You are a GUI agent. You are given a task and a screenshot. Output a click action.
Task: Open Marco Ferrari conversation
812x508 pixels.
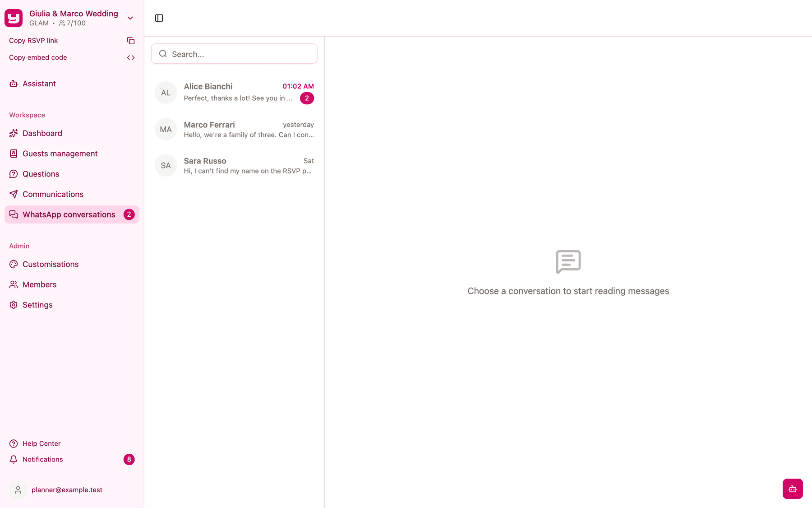tap(234, 130)
